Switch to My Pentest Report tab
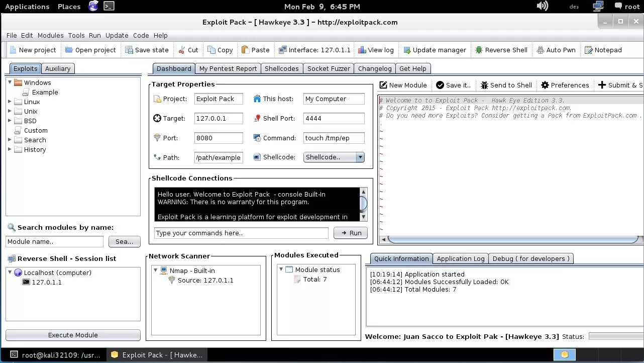The image size is (644, 363). click(x=228, y=68)
